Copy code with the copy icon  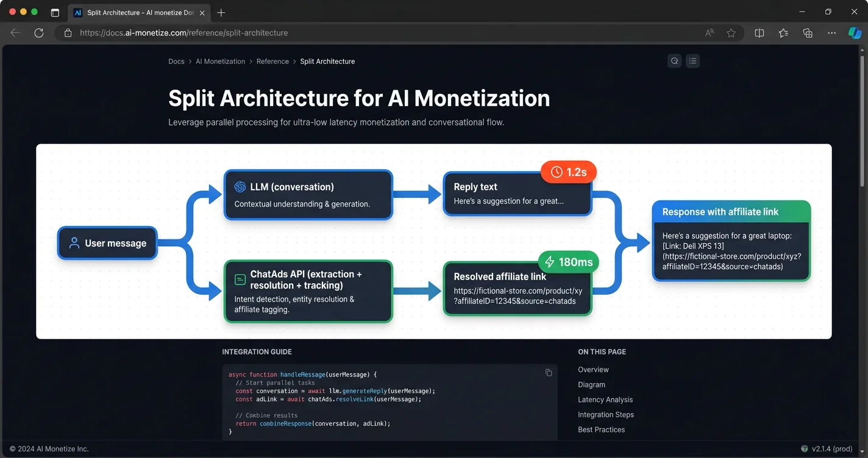549,373
